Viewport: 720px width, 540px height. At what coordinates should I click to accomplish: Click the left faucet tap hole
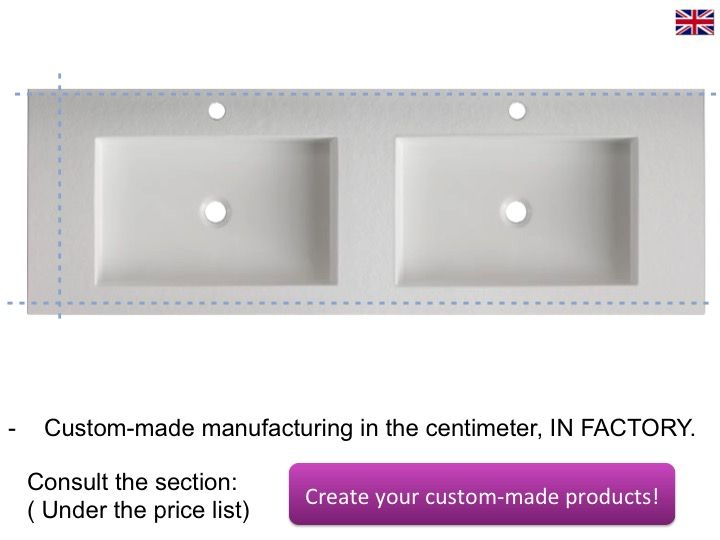216,110
